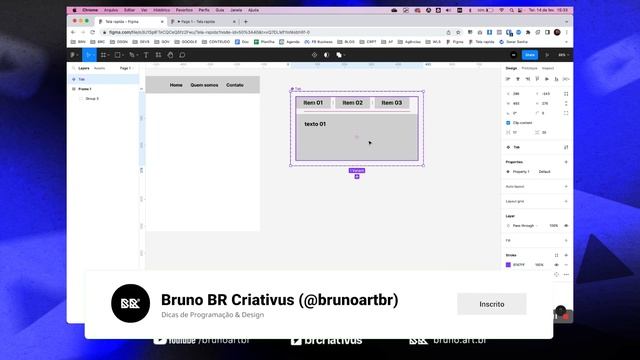Click Quem somos on the canvas
The image size is (640, 360).
[204, 85]
